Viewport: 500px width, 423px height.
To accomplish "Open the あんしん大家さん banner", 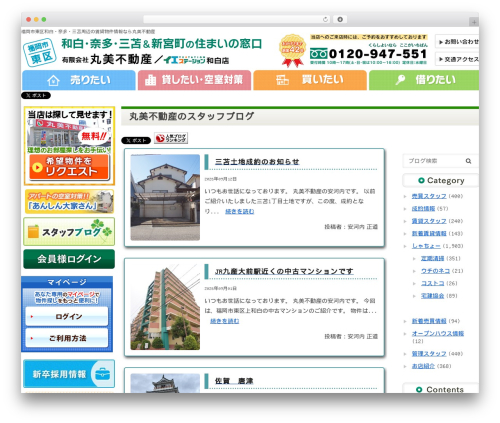I will point(69,202).
